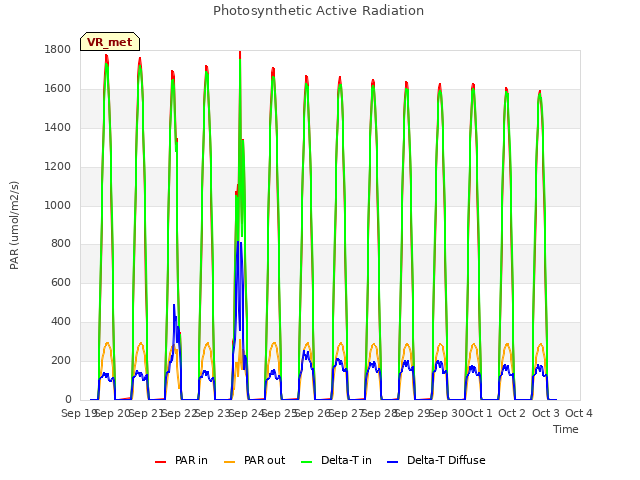Screen dimensions: 640x480
Task: Click the Delta-T in legend label
Action: [x=346, y=460]
